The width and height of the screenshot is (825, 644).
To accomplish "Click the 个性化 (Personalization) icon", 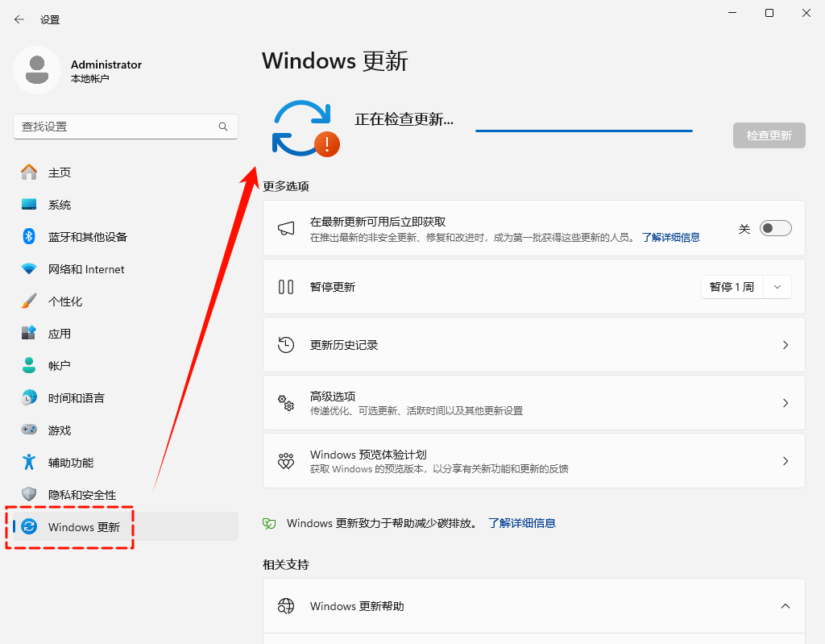I will point(30,301).
